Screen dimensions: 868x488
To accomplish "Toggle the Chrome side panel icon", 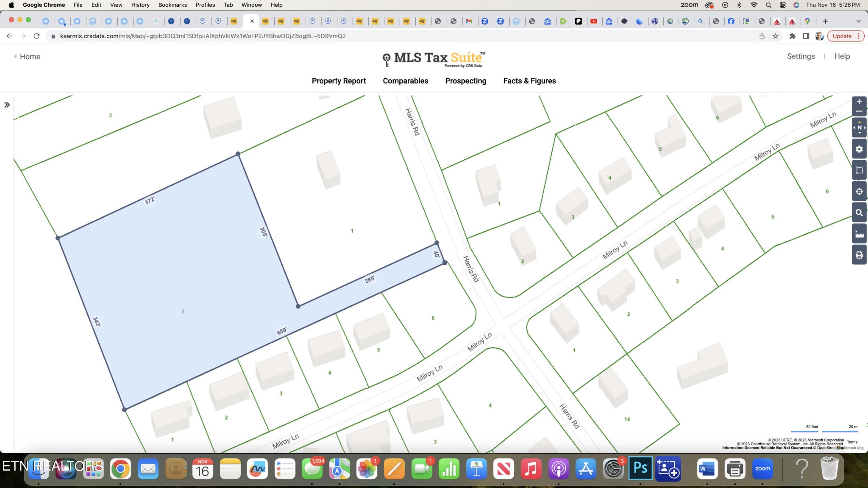I will point(806,36).
